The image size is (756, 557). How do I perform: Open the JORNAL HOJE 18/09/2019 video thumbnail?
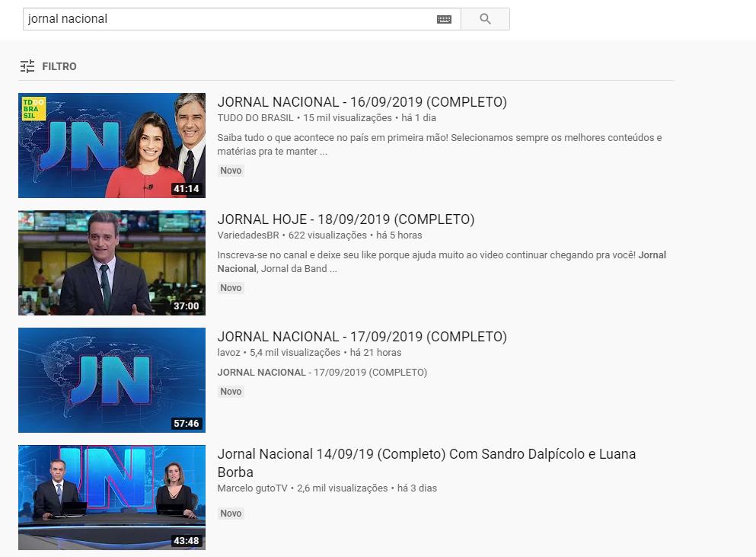[112, 263]
